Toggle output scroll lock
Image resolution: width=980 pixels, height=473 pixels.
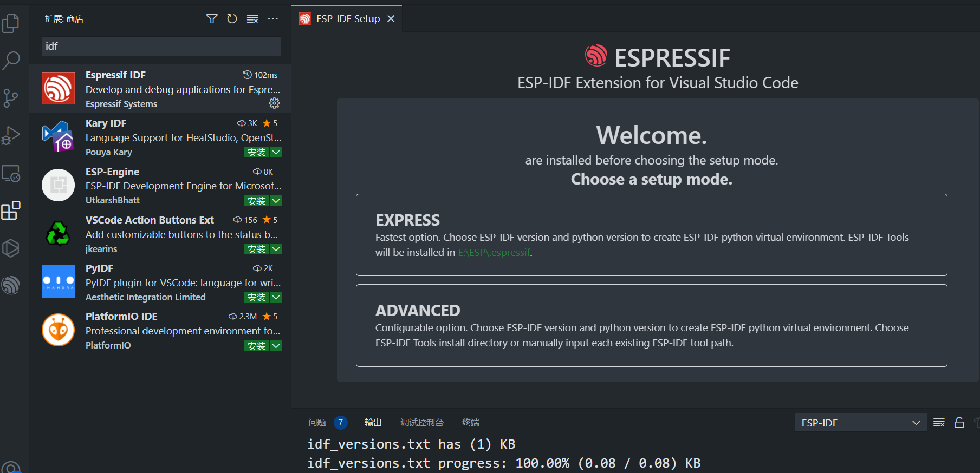tap(959, 423)
